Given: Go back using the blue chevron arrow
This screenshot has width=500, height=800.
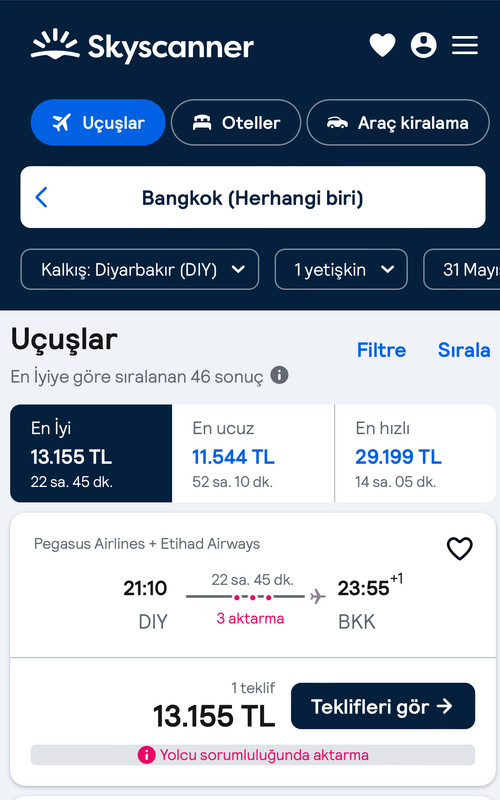Looking at the screenshot, I should coord(41,197).
